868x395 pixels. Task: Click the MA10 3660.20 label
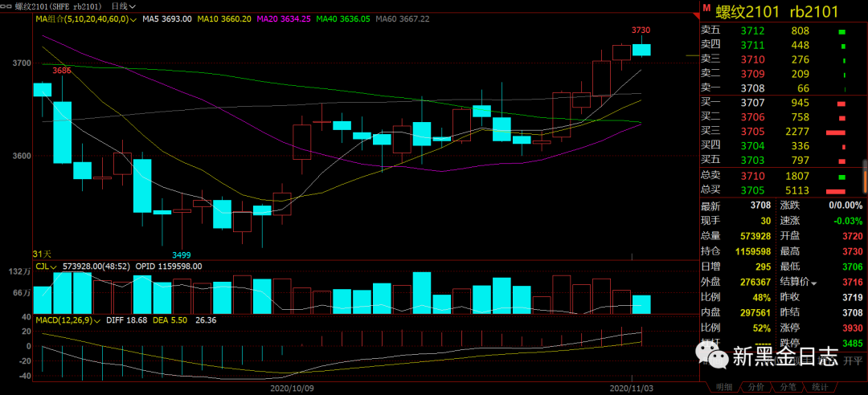pyautogui.click(x=224, y=18)
